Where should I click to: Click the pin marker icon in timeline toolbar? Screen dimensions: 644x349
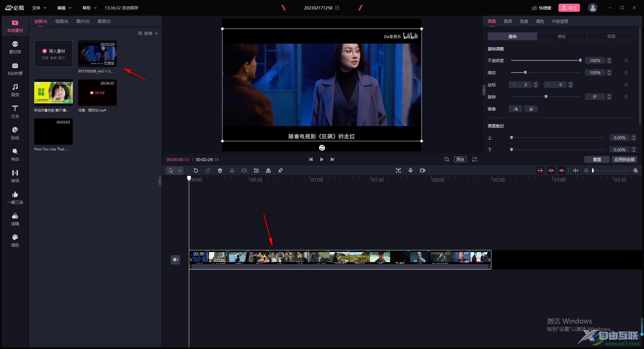click(x=280, y=170)
